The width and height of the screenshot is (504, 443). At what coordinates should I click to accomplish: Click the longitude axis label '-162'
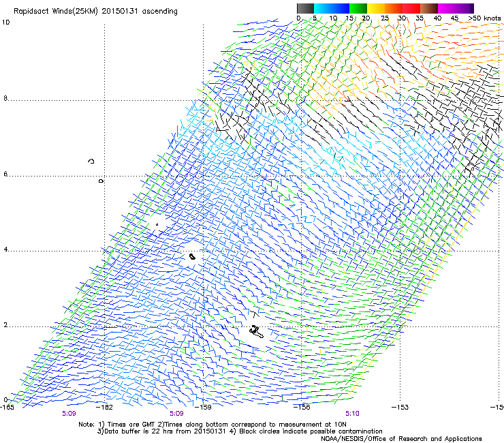pos(104,407)
